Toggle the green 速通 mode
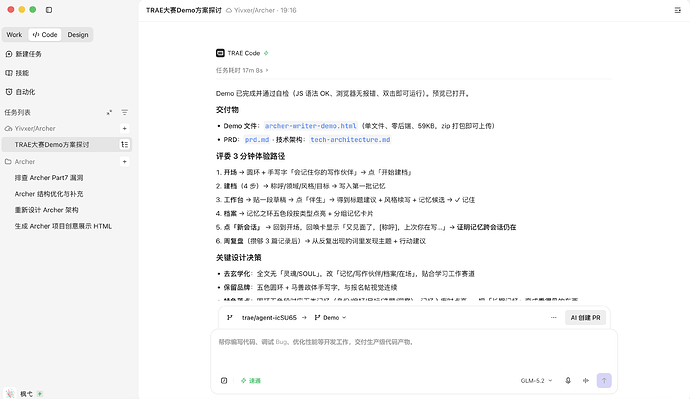Image resolution: width=690 pixels, height=399 pixels. tap(251, 381)
